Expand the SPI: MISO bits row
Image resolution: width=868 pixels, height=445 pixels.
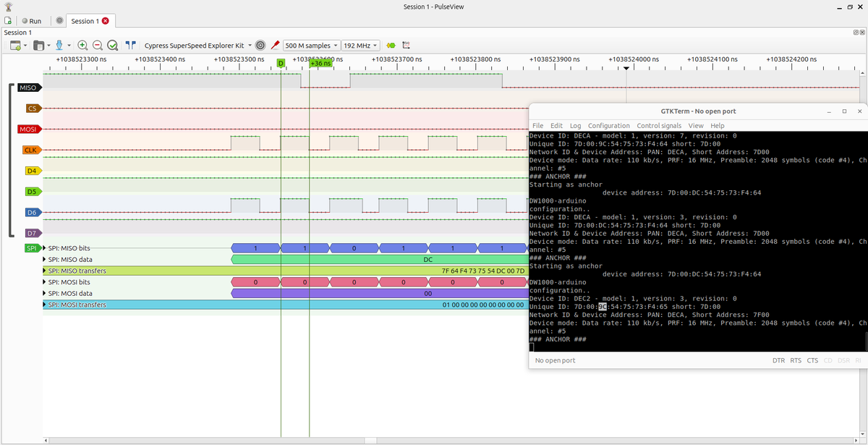[46, 248]
